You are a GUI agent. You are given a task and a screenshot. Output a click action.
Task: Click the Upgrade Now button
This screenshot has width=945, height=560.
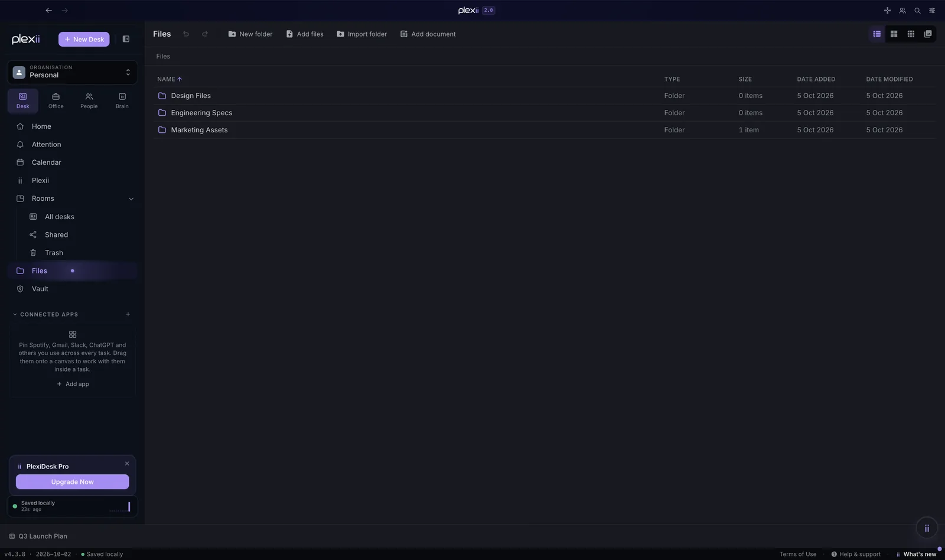(x=72, y=482)
